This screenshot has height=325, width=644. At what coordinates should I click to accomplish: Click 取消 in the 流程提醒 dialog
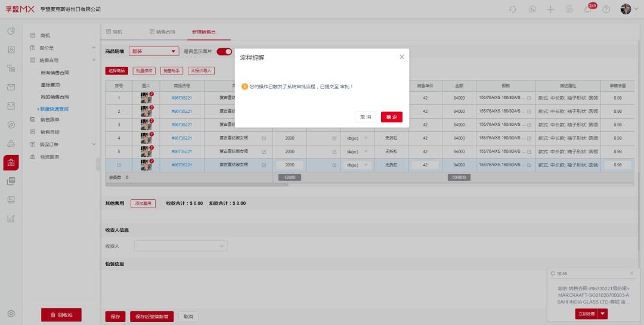coord(366,117)
